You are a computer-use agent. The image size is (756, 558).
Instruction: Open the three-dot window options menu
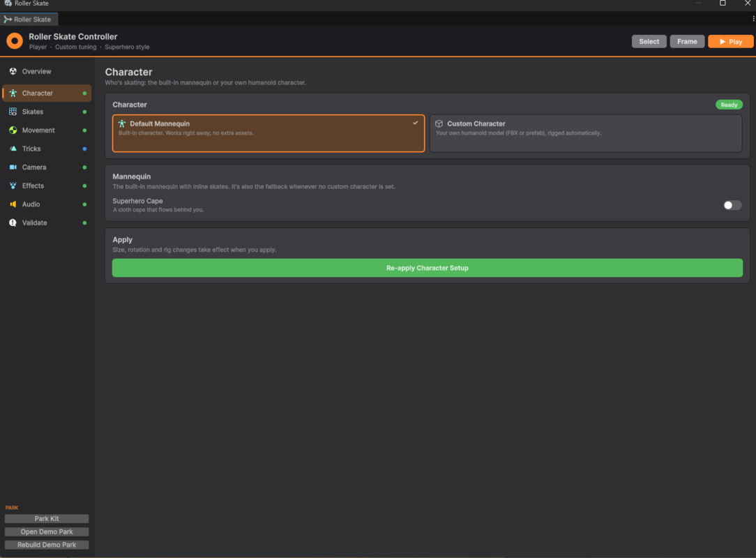(x=753, y=19)
